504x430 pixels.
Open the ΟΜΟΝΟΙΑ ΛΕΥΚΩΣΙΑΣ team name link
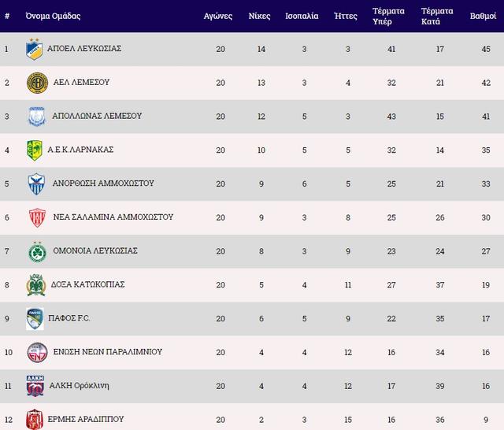tap(94, 251)
